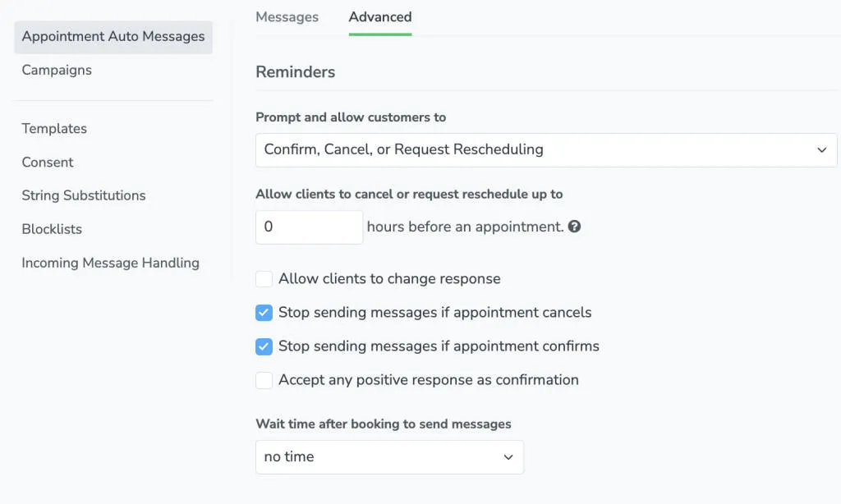Click the hours-before-appointment input field

click(x=309, y=227)
